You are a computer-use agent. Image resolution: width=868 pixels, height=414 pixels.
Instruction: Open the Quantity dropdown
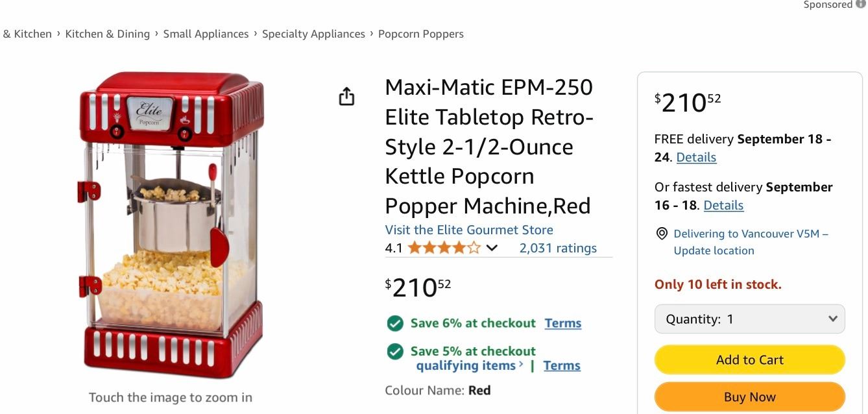point(749,319)
